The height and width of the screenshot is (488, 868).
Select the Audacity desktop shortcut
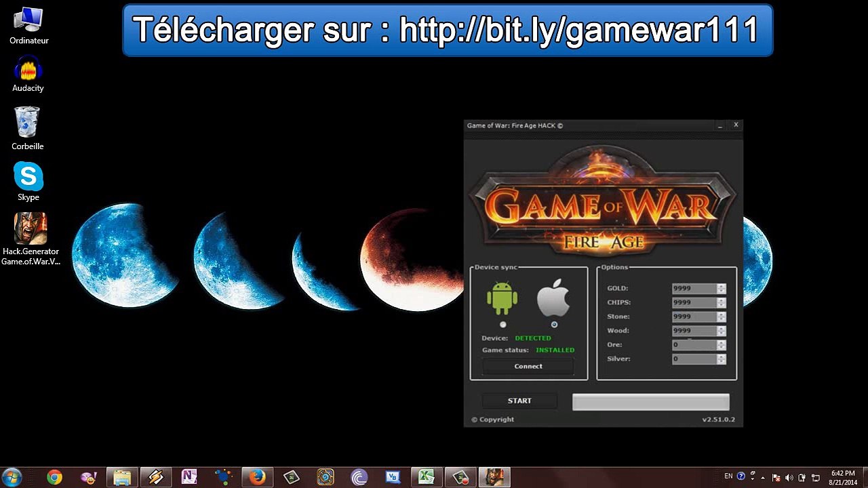(28, 75)
